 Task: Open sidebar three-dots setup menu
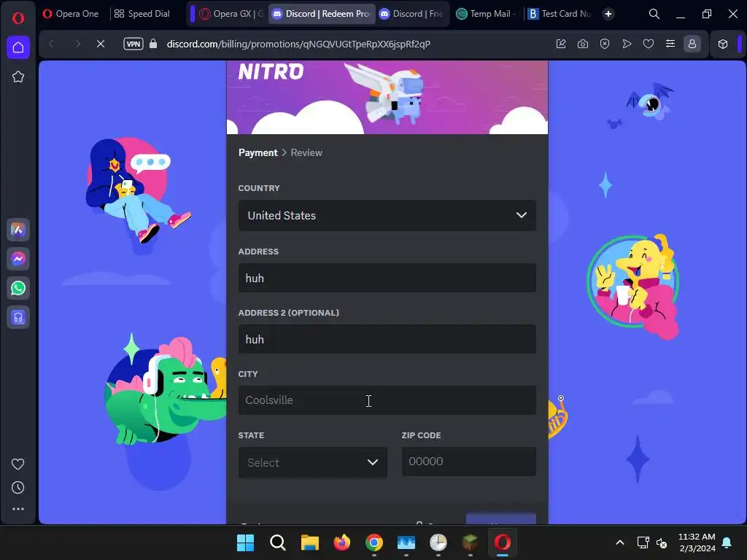click(18, 509)
